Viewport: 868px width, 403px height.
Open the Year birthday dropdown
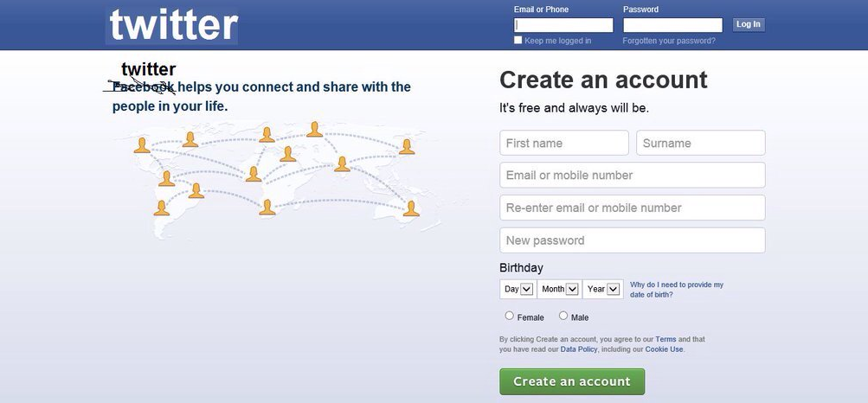pos(604,289)
